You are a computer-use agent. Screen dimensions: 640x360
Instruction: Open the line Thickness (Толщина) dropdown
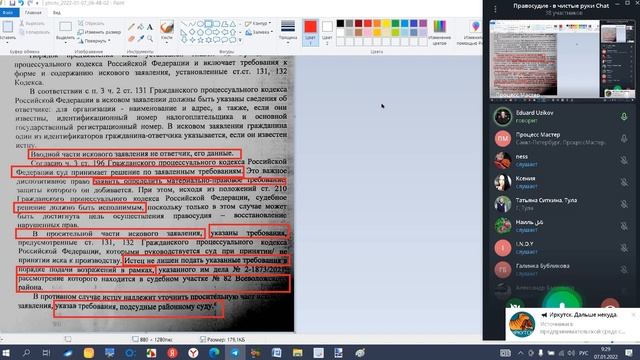coord(288,32)
